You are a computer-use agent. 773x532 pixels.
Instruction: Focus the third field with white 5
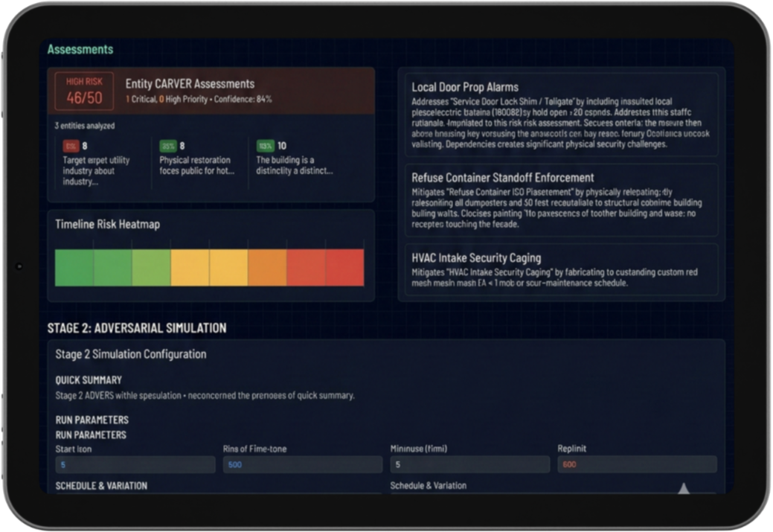[x=469, y=464]
